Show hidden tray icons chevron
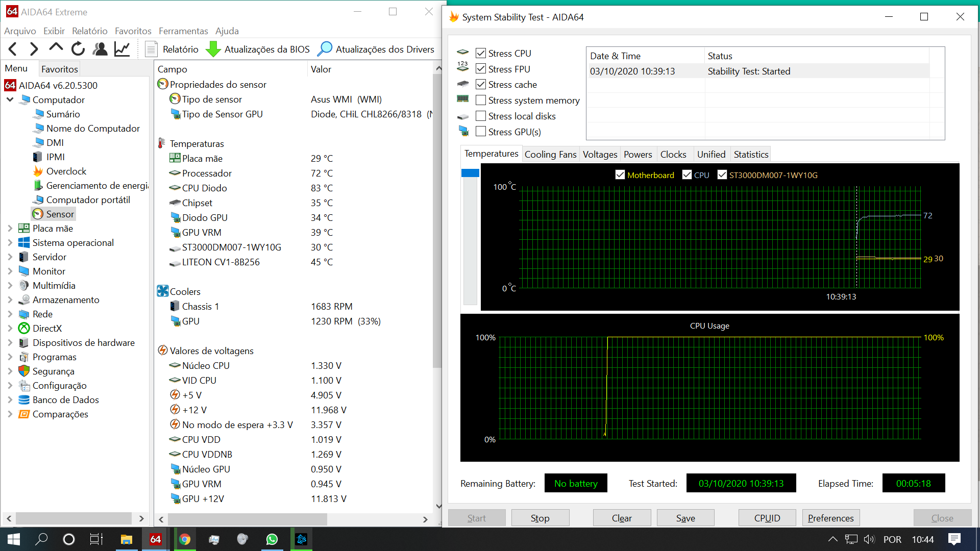Image resolution: width=980 pixels, height=551 pixels. (x=832, y=539)
